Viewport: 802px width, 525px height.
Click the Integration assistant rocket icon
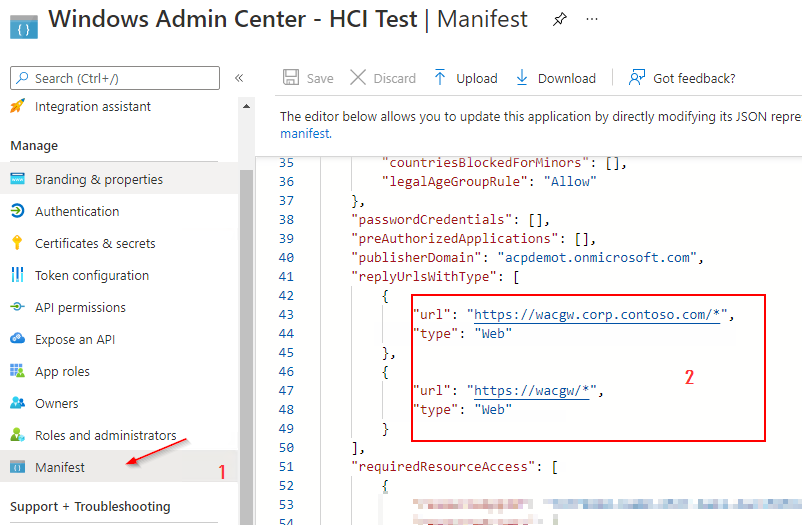pyautogui.click(x=17, y=106)
